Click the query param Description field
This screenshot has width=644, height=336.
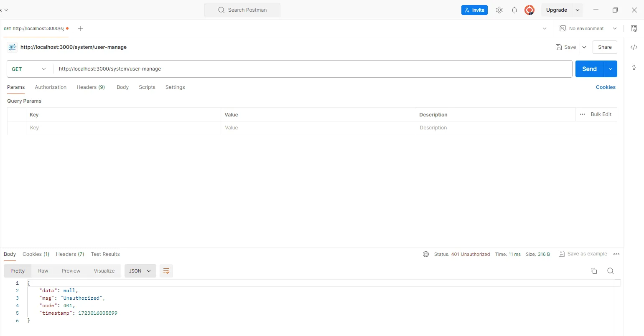(516, 128)
